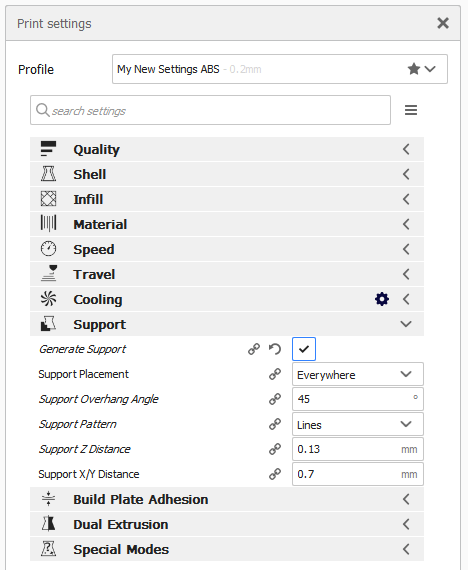The image size is (468, 570).
Task: Open the settings visibility hamburger menu
Action: [411, 110]
